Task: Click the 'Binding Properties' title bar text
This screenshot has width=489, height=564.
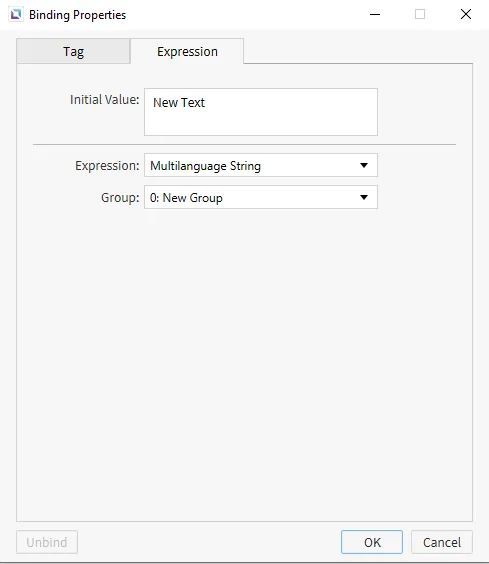Action: click(x=77, y=15)
